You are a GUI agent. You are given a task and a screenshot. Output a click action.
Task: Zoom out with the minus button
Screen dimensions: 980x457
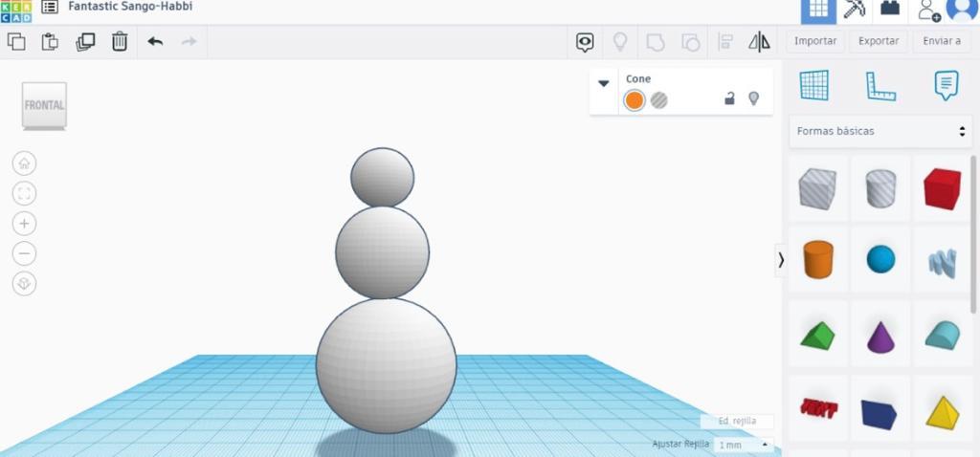[24, 253]
